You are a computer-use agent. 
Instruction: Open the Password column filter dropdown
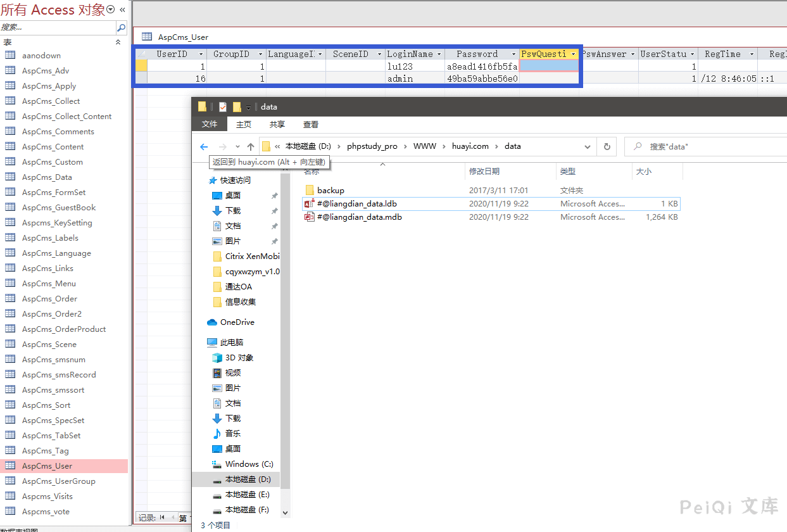[x=513, y=54]
